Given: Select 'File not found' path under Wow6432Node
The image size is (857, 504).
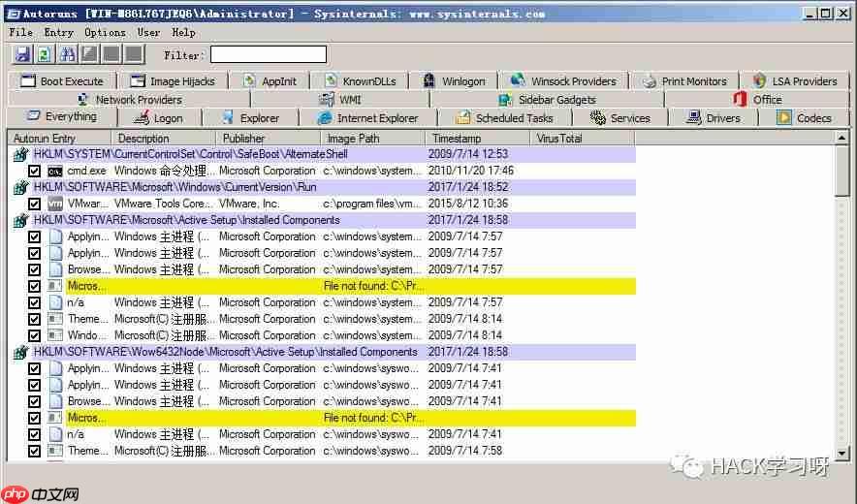Looking at the screenshot, I should click(373, 418).
